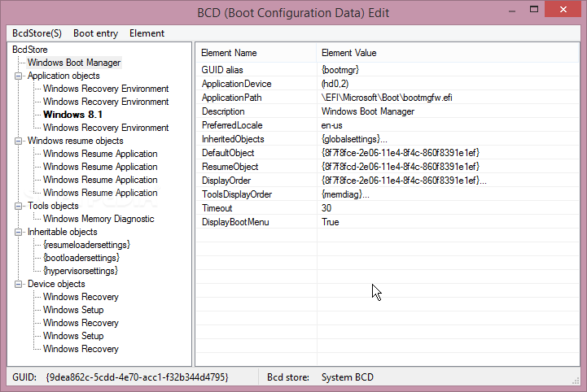Image resolution: width=587 pixels, height=392 pixels.
Task: Click the DisplayBootMenu value True
Action: tap(331, 222)
